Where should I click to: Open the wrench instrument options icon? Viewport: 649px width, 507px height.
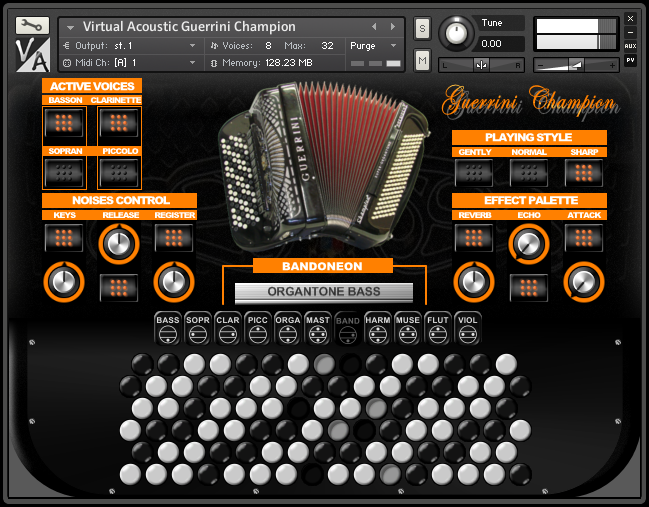32,26
